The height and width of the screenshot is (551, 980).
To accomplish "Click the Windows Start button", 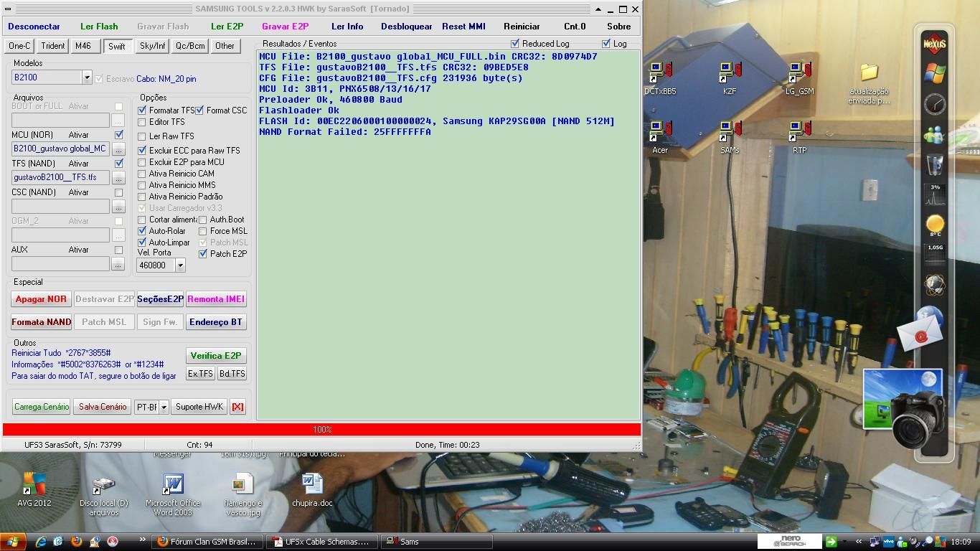I will point(13,542).
